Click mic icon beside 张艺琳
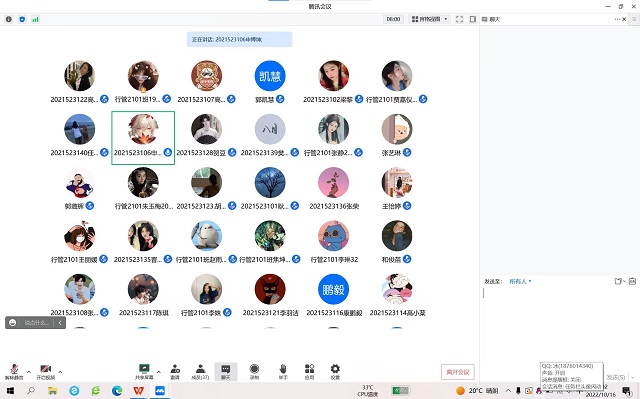Image resolution: width=640 pixels, height=399 pixels. click(x=407, y=153)
